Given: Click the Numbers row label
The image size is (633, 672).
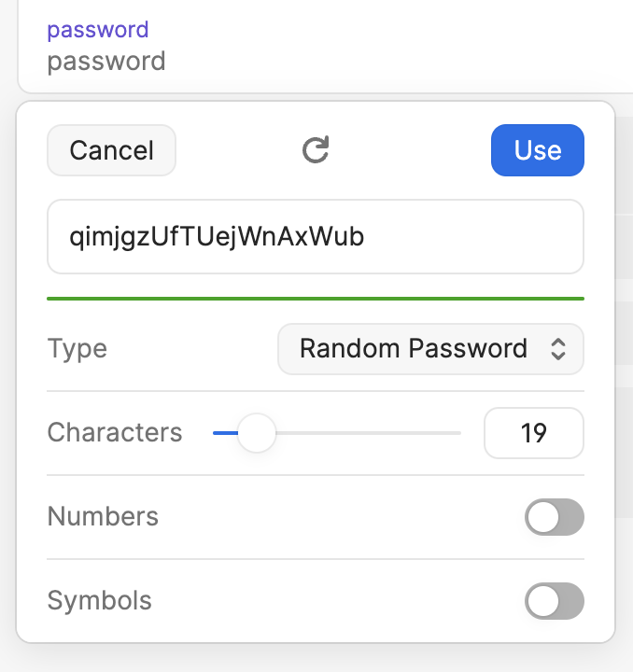Looking at the screenshot, I should pyautogui.click(x=103, y=517).
